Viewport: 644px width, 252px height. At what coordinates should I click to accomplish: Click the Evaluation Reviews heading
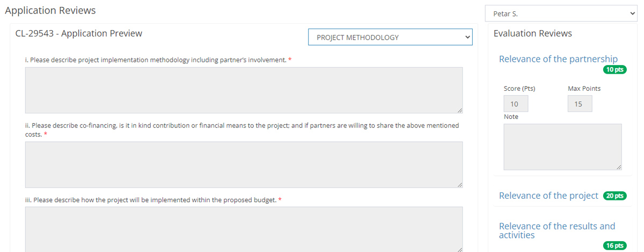(532, 33)
